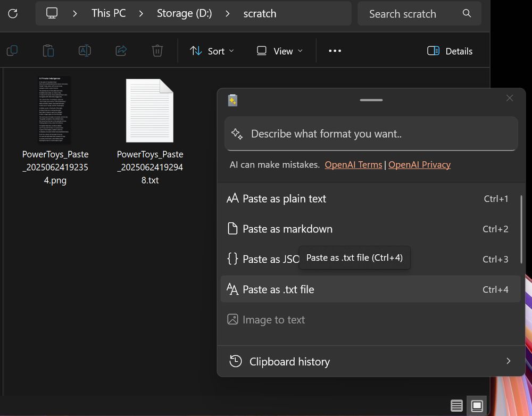Open the OpenAI Terms link

click(x=353, y=164)
